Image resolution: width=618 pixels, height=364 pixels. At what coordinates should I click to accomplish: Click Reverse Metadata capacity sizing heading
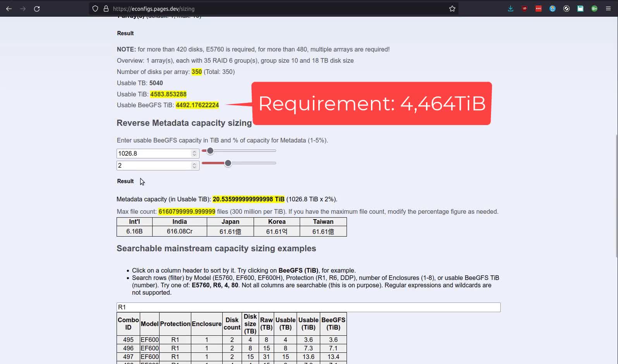pos(184,123)
